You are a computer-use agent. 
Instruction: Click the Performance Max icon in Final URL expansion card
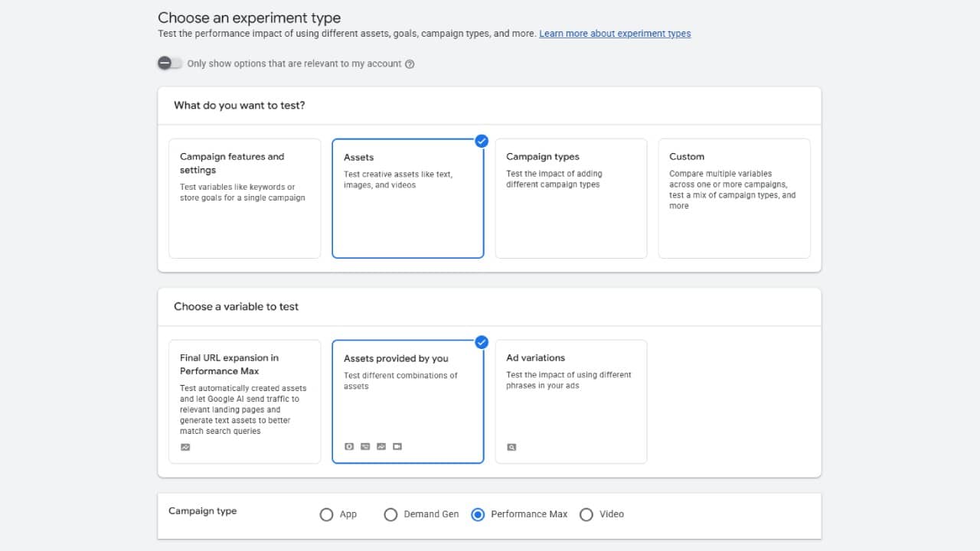[185, 447]
